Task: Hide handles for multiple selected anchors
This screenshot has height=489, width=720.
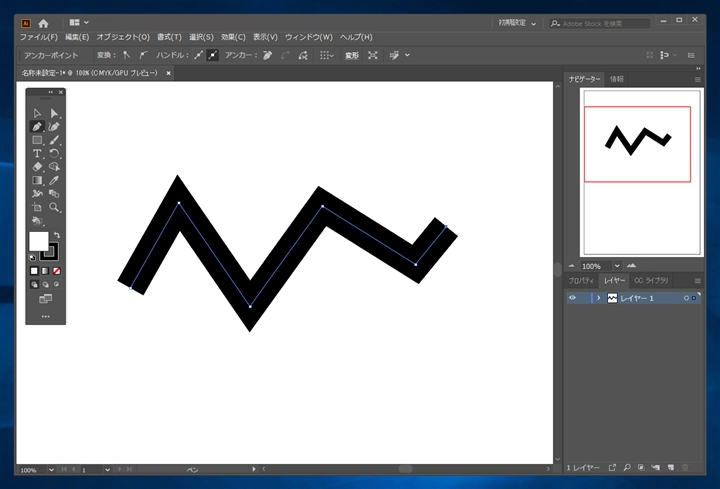Action: pos(212,55)
